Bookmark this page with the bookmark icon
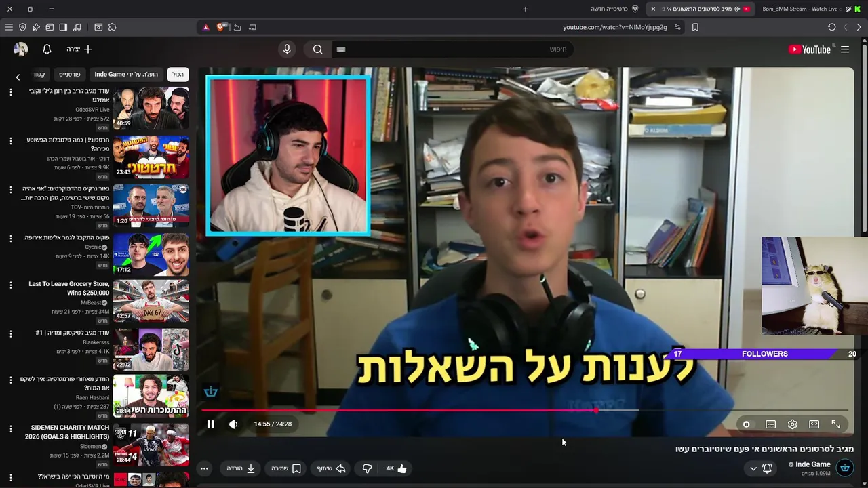The width and height of the screenshot is (868, 488). click(x=695, y=27)
